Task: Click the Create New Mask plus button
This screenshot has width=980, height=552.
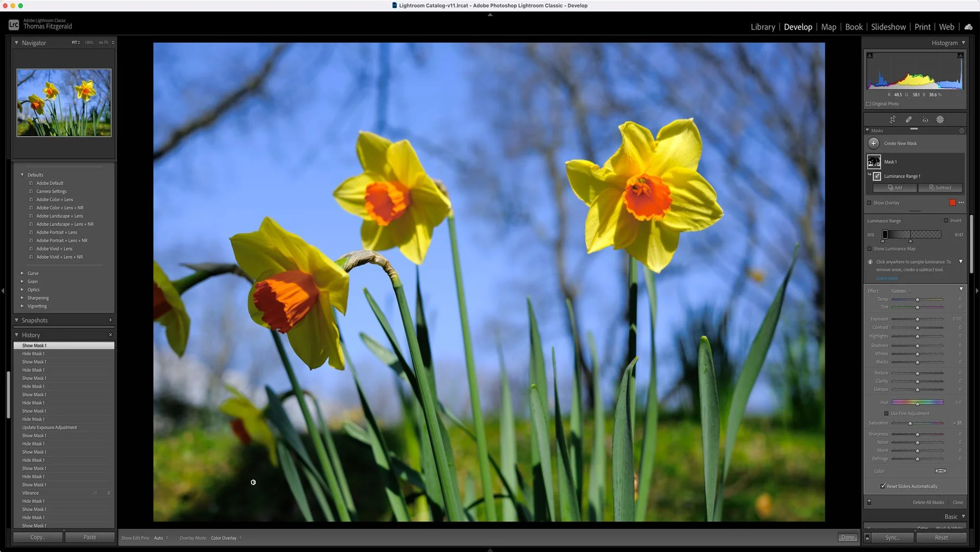Action: click(x=874, y=143)
